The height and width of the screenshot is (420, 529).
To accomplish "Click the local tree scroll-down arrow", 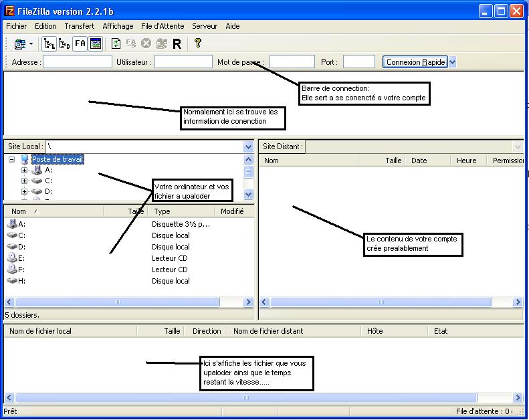I will tap(248, 195).
